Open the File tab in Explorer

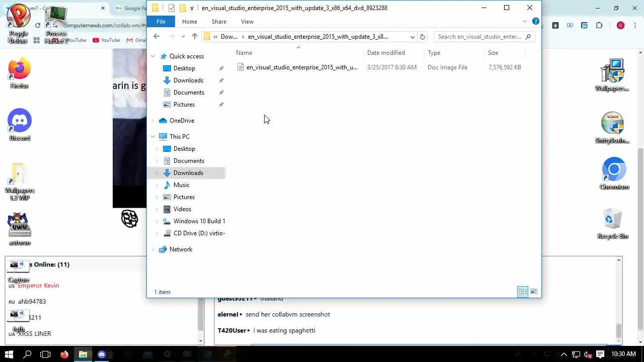tap(161, 22)
